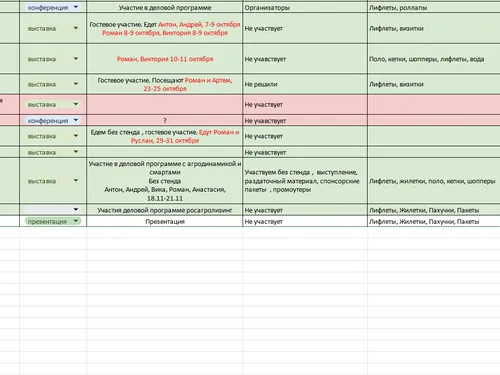
Task: Select the question mark cell
Action: tap(165, 121)
